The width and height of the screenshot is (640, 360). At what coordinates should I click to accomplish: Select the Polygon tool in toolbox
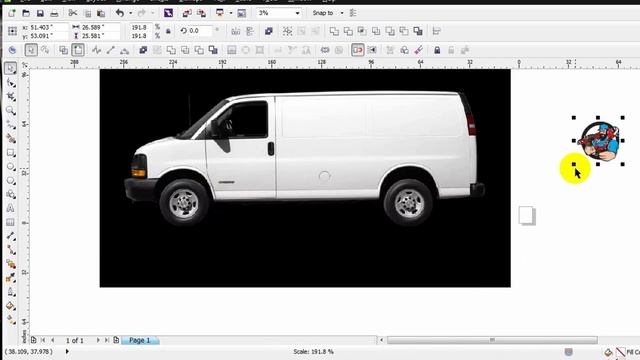tap(11, 180)
